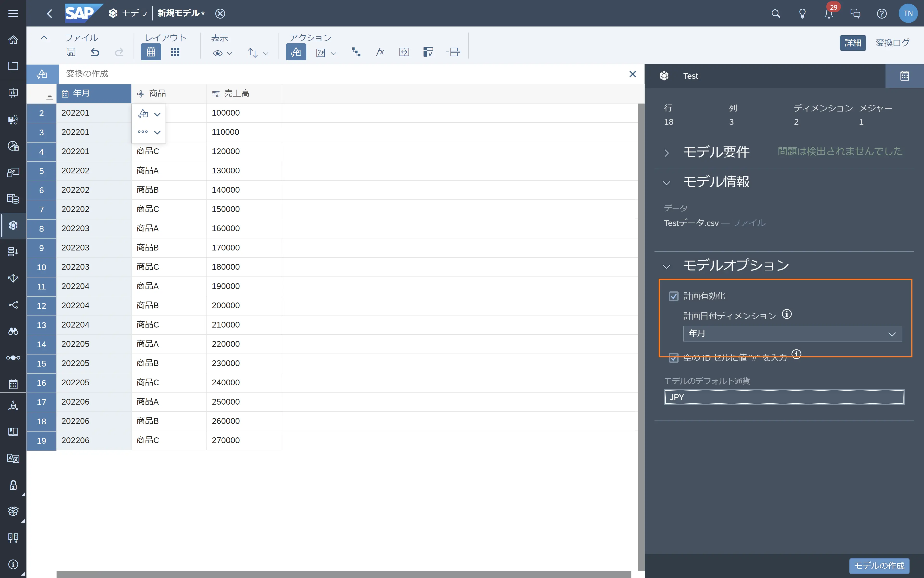Open the TN user profile avatar

pos(908,13)
